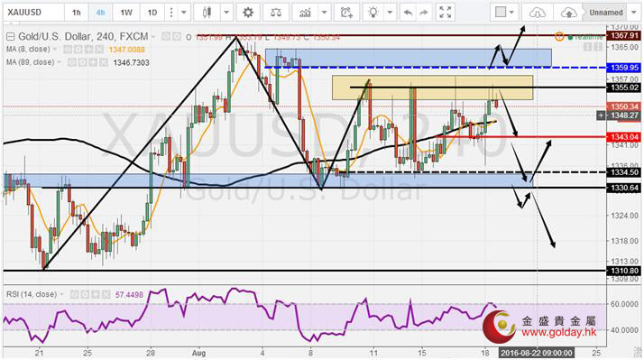The image size is (644, 360).
Task: Open MA (8, close) format settings icon
Action: (78, 50)
